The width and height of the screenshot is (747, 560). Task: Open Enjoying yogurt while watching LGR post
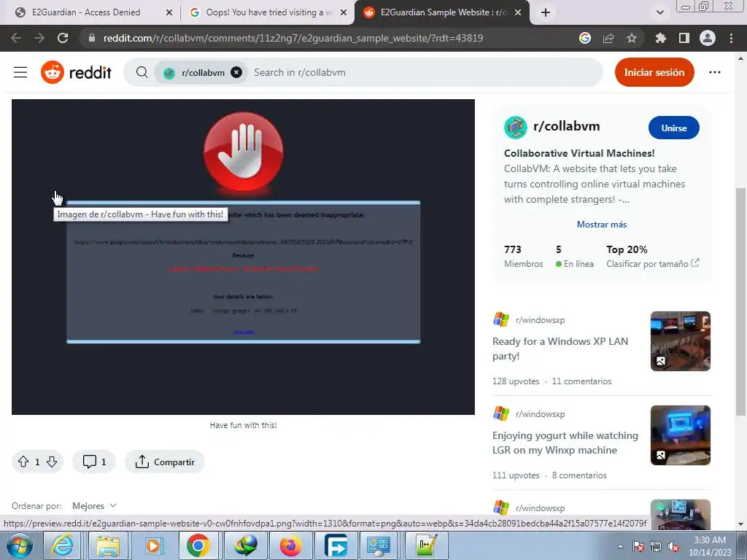[565, 443]
